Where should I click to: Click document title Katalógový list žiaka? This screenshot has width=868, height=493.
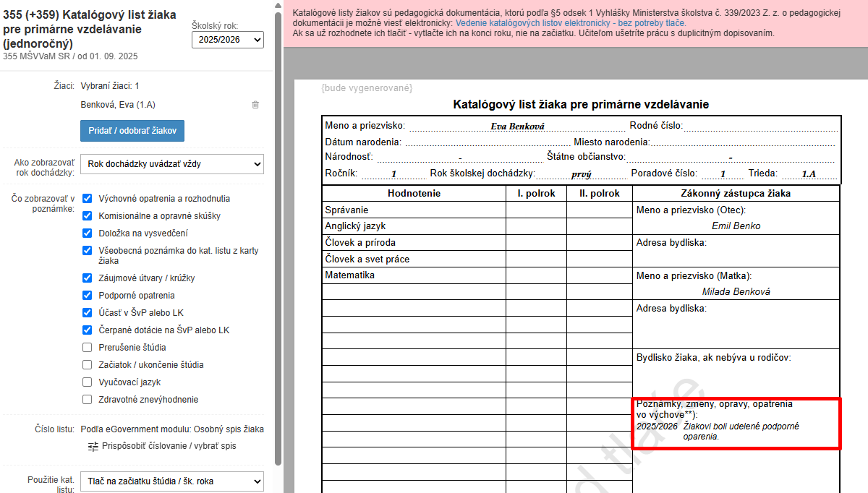(581, 104)
